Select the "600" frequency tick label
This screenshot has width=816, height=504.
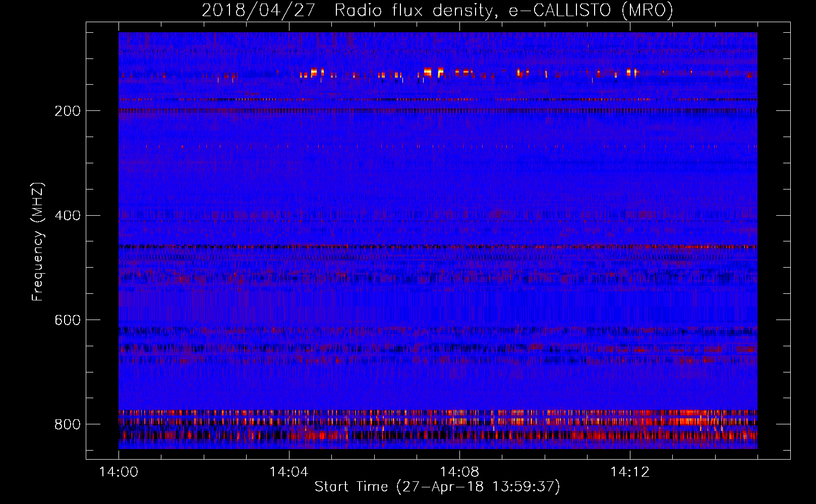tap(67, 320)
